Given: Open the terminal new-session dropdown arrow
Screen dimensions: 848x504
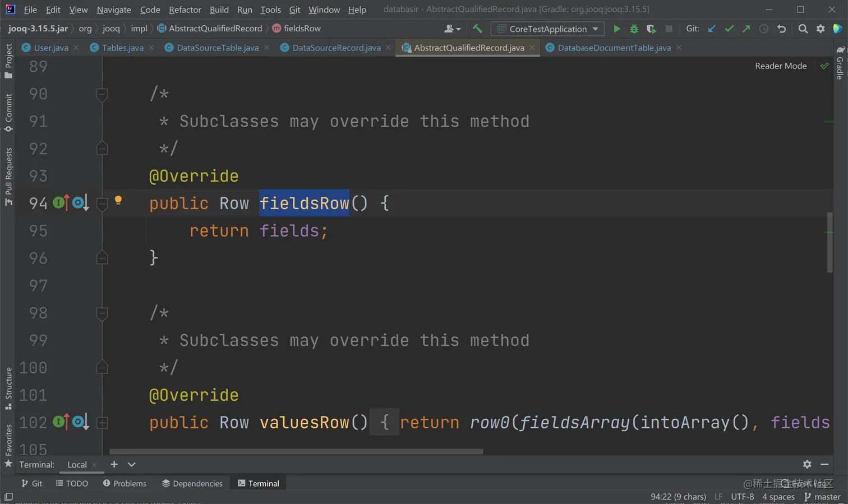Looking at the screenshot, I should click(132, 464).
